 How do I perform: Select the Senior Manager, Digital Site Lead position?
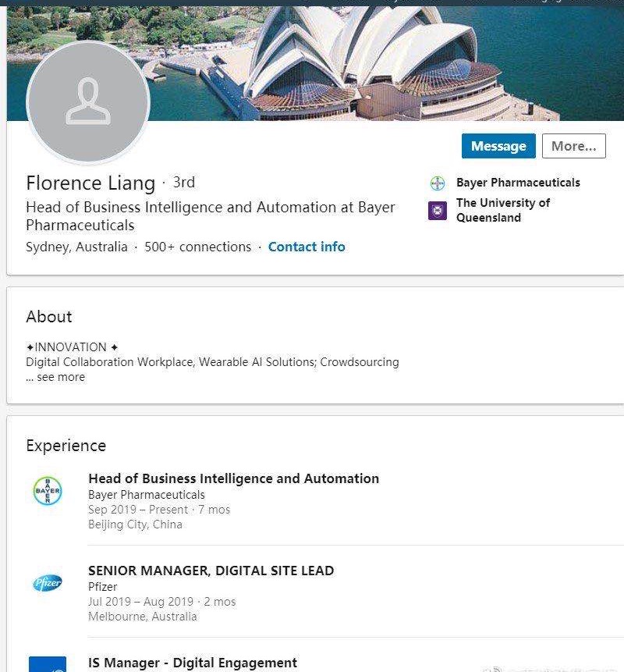coord(211,571)
